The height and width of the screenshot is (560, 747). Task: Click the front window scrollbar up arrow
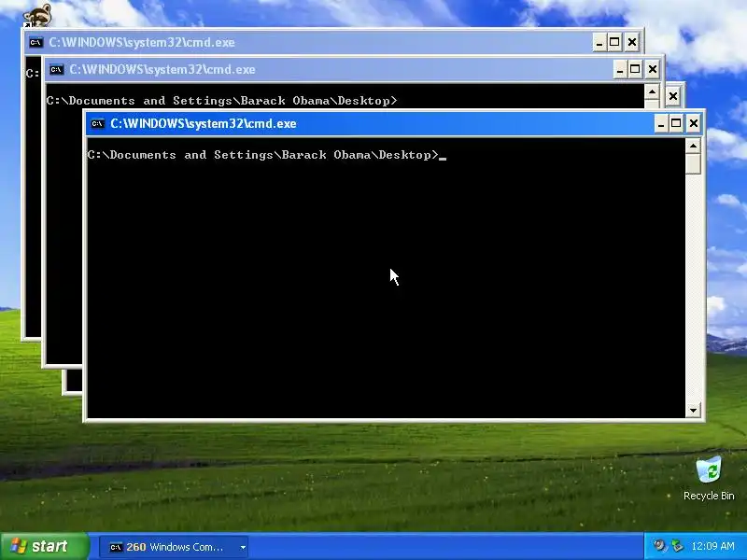click(693, 147)
